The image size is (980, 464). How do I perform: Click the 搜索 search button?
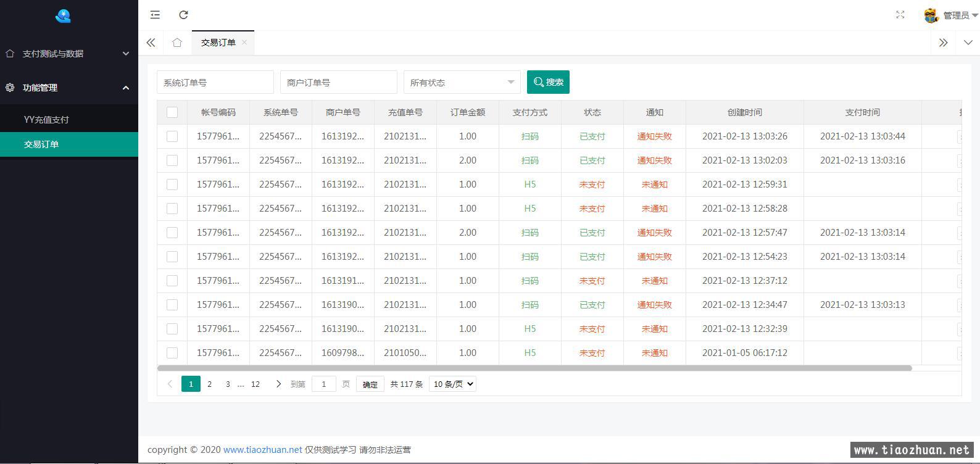pos(548,82)
